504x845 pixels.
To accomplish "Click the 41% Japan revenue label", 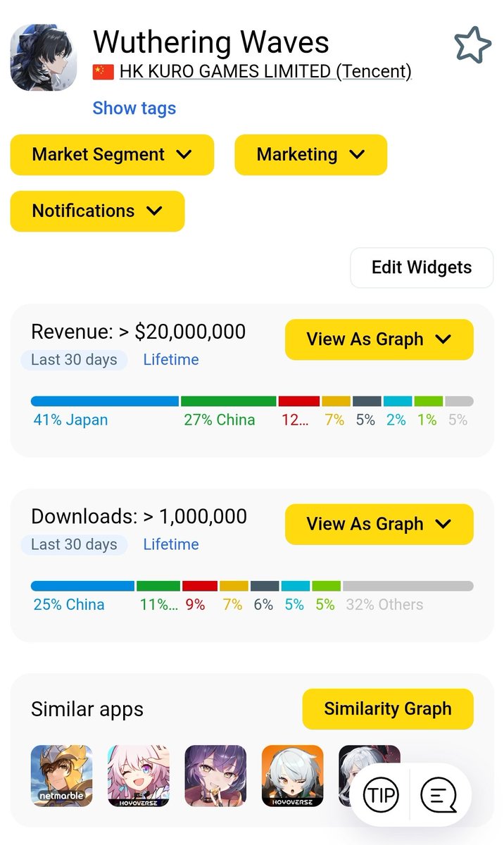I will pos(71,420).
